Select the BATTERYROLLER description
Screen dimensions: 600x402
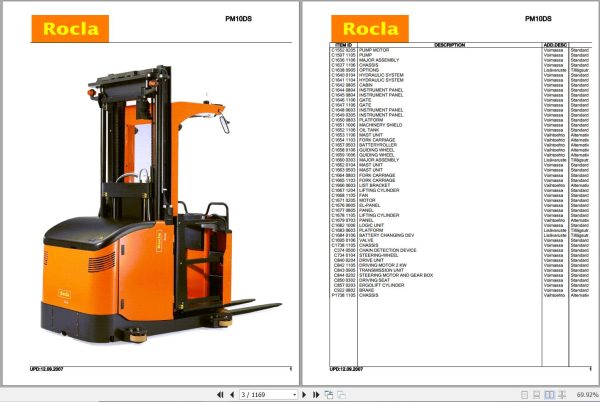pos(378,145)
